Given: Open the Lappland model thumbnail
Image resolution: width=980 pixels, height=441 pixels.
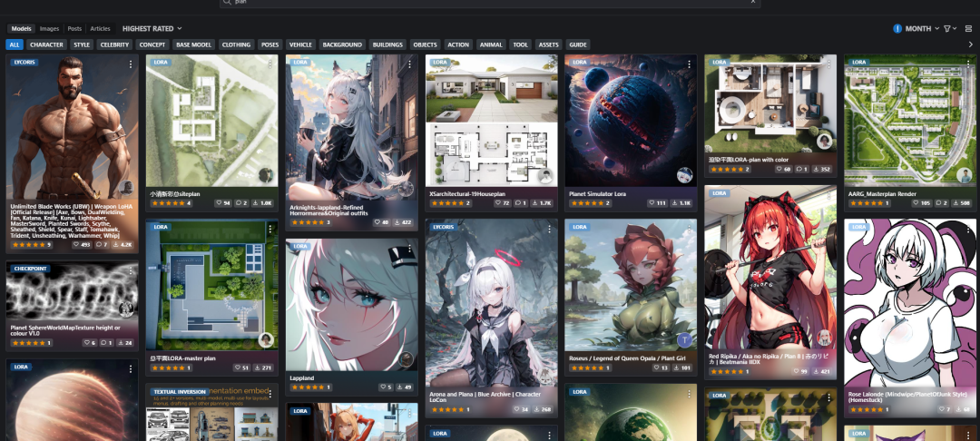Looking at the screenshot, I should [x=352, y=305].
